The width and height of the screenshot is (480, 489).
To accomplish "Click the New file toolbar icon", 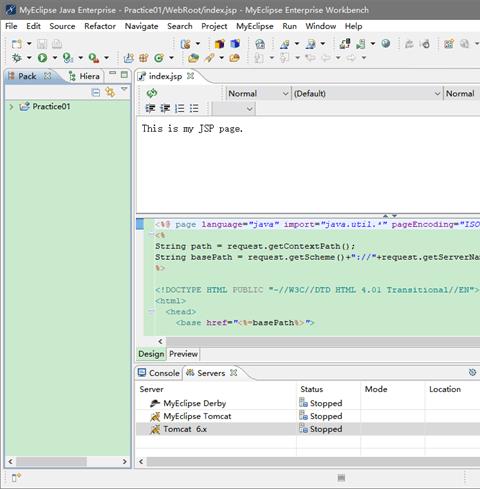I will (x=16, y=44).
